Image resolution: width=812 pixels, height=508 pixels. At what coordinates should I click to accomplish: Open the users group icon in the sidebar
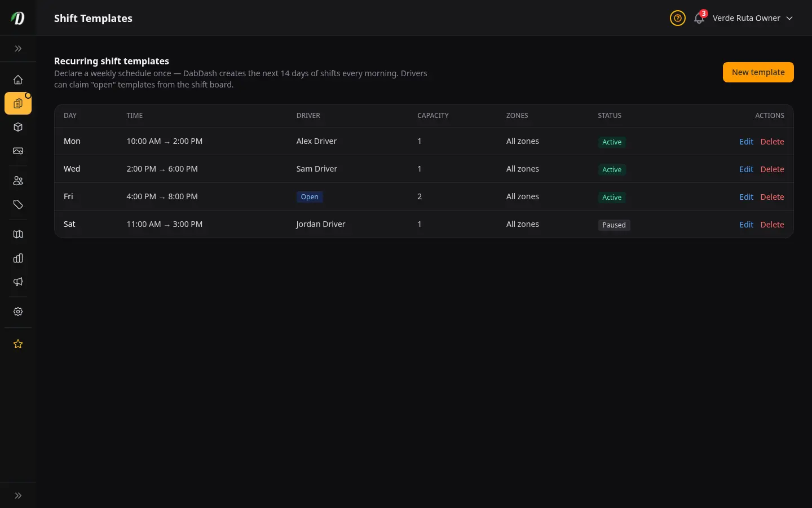click(x=18, y=181)
